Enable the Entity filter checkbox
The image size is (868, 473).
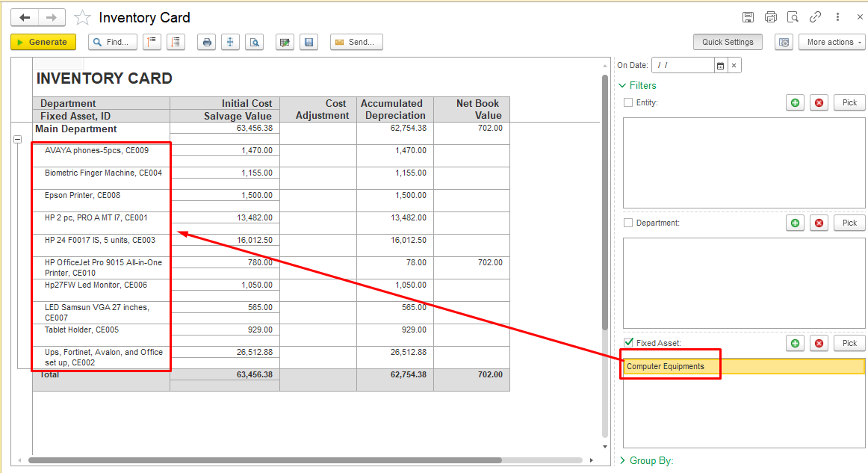628,102
